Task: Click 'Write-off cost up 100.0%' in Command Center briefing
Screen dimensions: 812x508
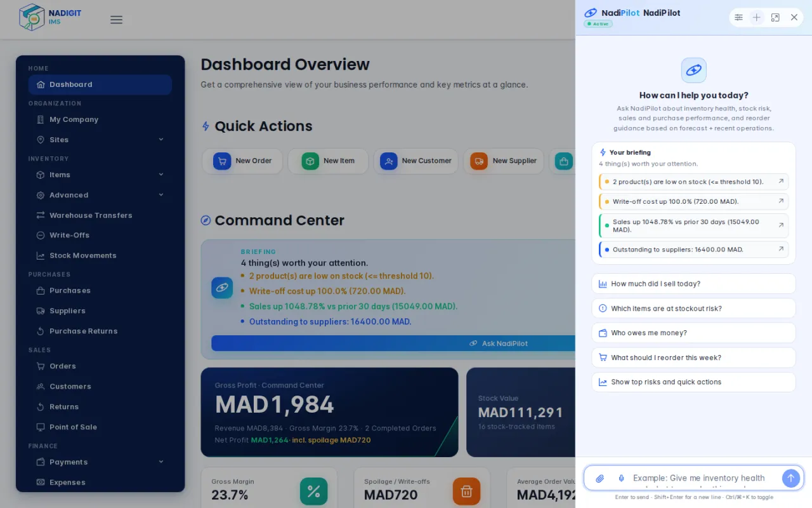Action: point(327,291)
